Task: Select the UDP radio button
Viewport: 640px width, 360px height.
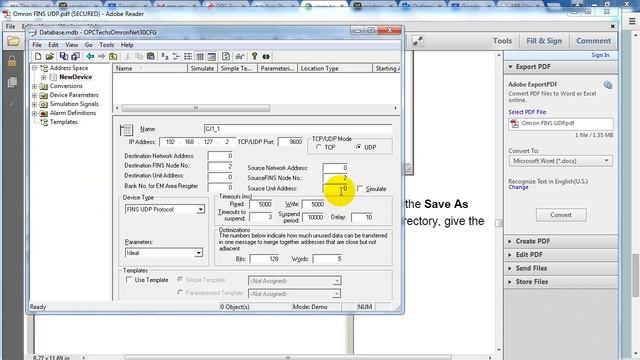Action: coord(358,147)
